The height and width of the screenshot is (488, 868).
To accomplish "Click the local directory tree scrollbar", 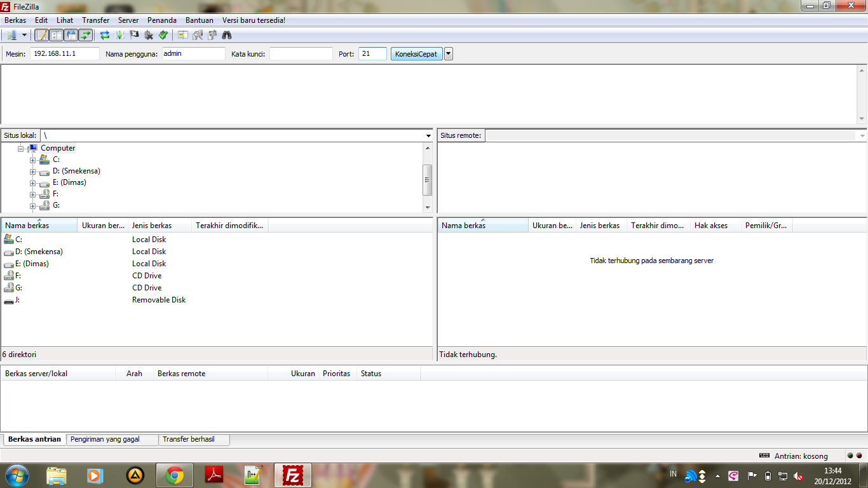I will pos(428,180).
